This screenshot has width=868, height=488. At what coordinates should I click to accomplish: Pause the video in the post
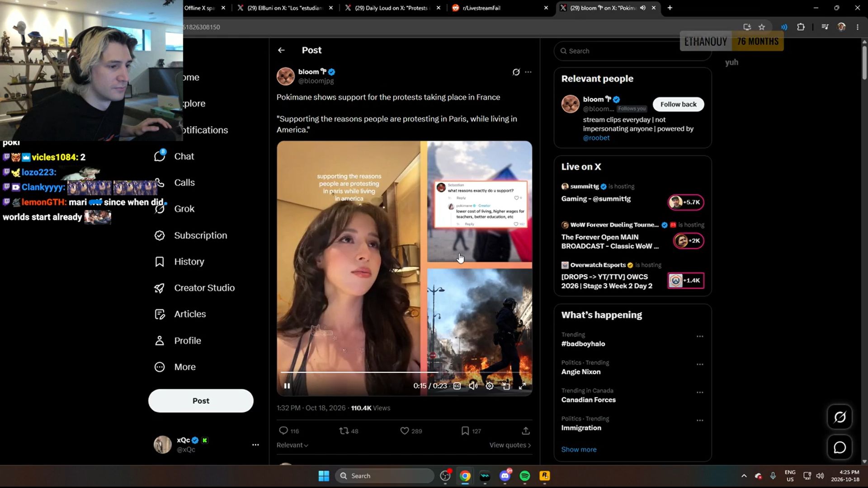(x=287, y=386)
